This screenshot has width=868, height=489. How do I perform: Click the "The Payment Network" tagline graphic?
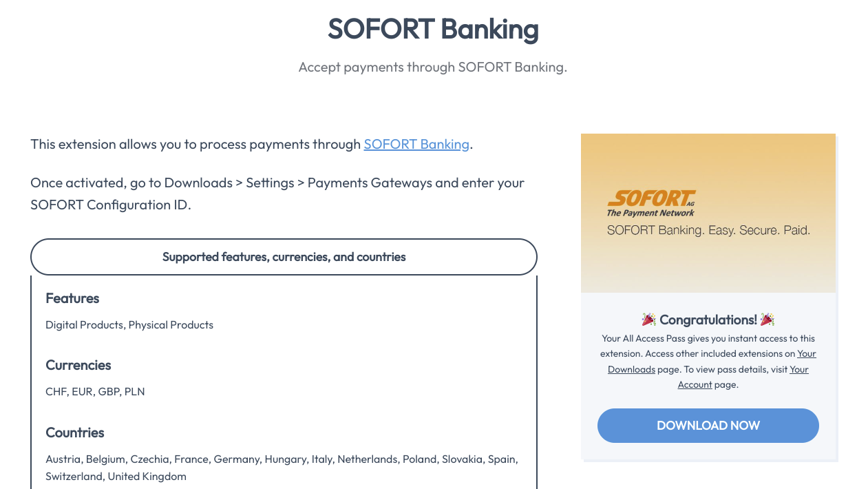[650, 213]
